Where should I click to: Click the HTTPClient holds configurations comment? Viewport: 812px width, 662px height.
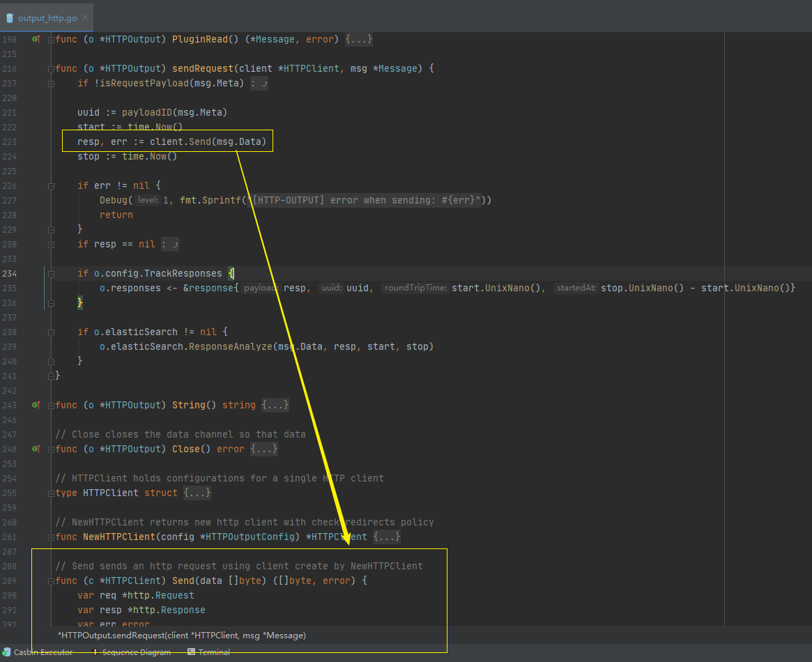(x=220, y=478)
